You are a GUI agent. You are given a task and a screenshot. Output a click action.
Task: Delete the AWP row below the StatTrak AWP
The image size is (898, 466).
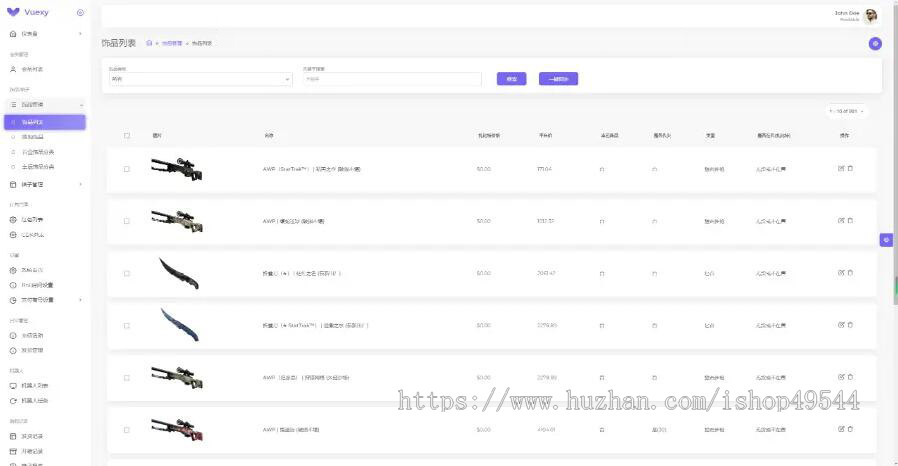pyautogui.click(x=850, y=220)
